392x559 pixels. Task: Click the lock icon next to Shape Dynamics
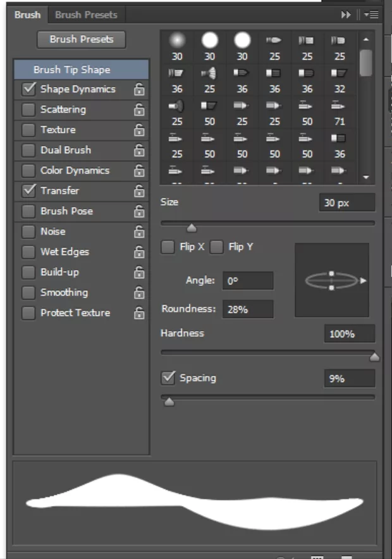pyautogui.click(x=139, y=90)
